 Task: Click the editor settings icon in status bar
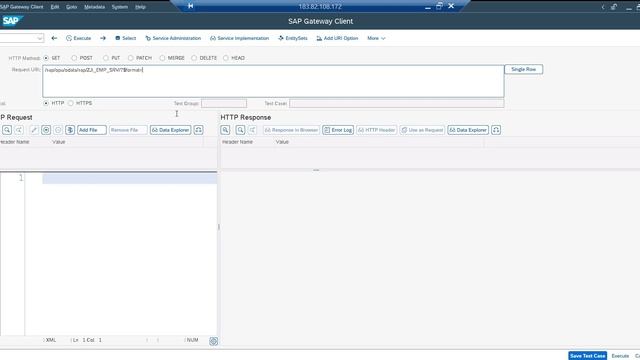pos(213,341)
